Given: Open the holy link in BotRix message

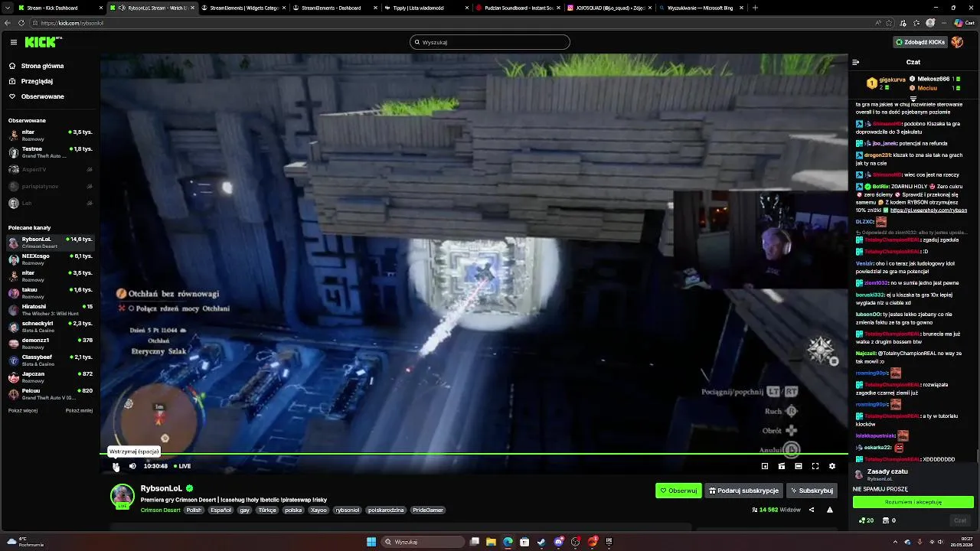Looking at the screenshot, I should [929, 210].
